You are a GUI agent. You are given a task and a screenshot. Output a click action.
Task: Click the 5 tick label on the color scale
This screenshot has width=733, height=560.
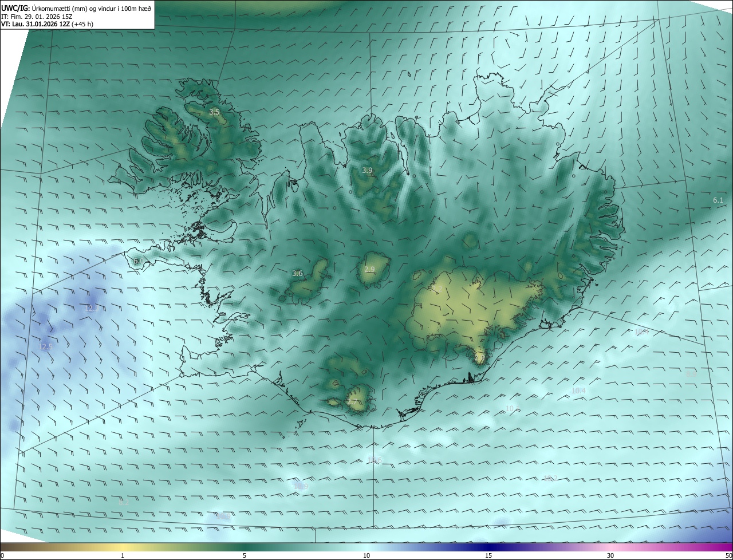coord(245,555)
